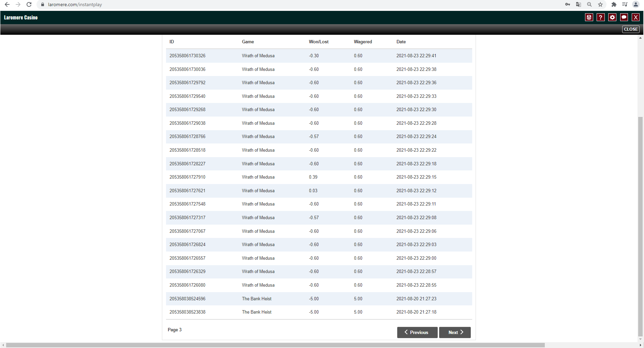Bookmark this page with the star icon

[600, 4]
